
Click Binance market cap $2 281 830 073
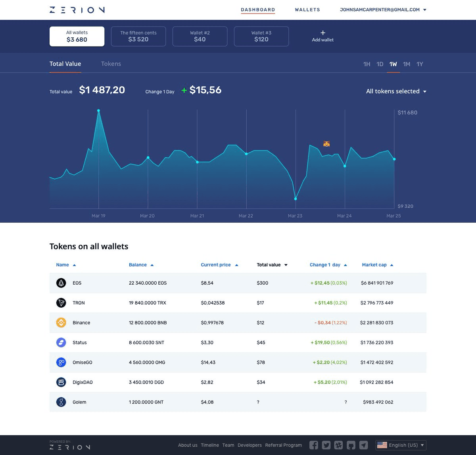(x=377, y=323)
